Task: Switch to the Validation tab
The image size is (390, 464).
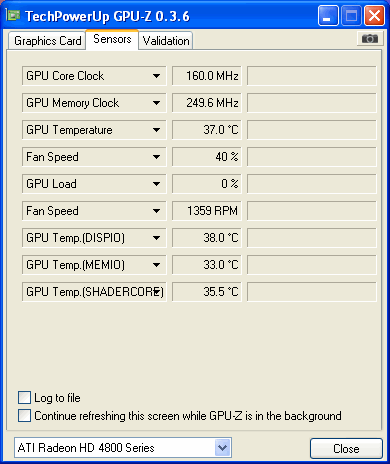Action: [x=166, y=41]
